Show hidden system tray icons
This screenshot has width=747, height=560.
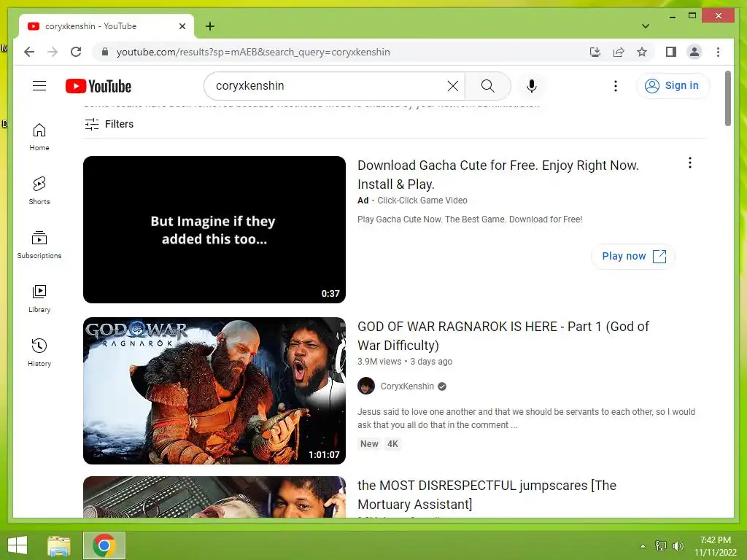click(x=643, y=546)
